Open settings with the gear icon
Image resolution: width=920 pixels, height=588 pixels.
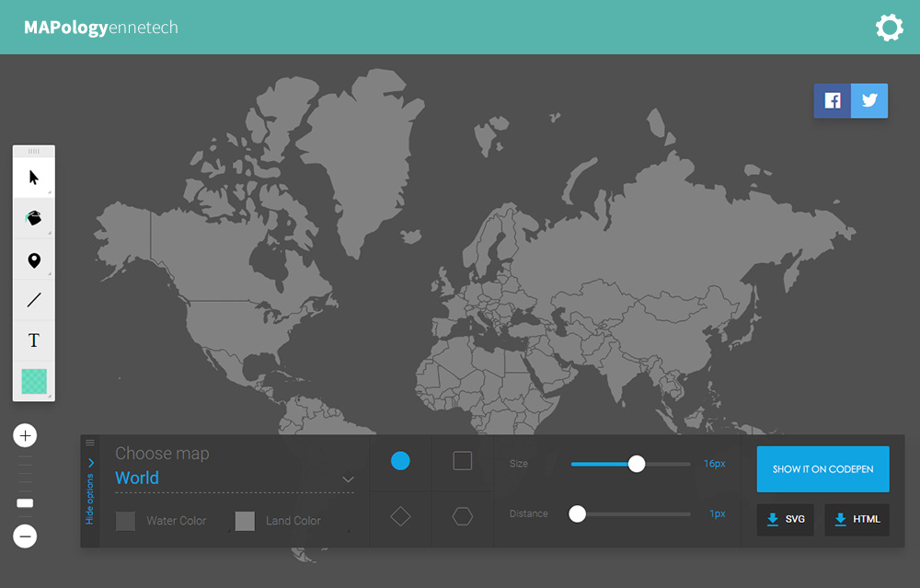pyautogui.click(x=889, y=28)
